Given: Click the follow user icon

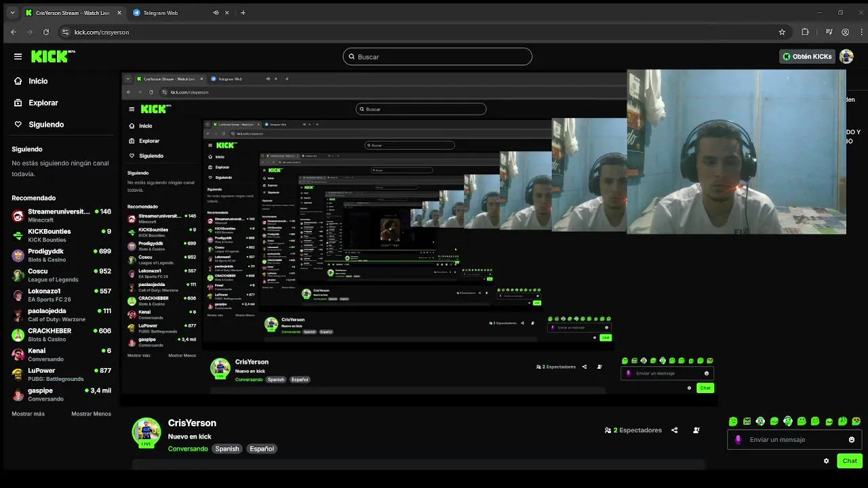Looking at the screenshot, I should click(696, 430).
